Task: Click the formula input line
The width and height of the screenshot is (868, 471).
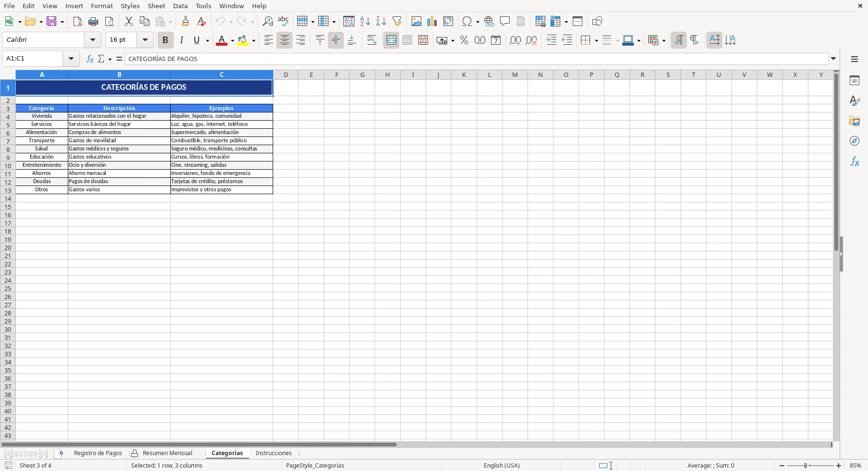Action: [x=477, y=59]
